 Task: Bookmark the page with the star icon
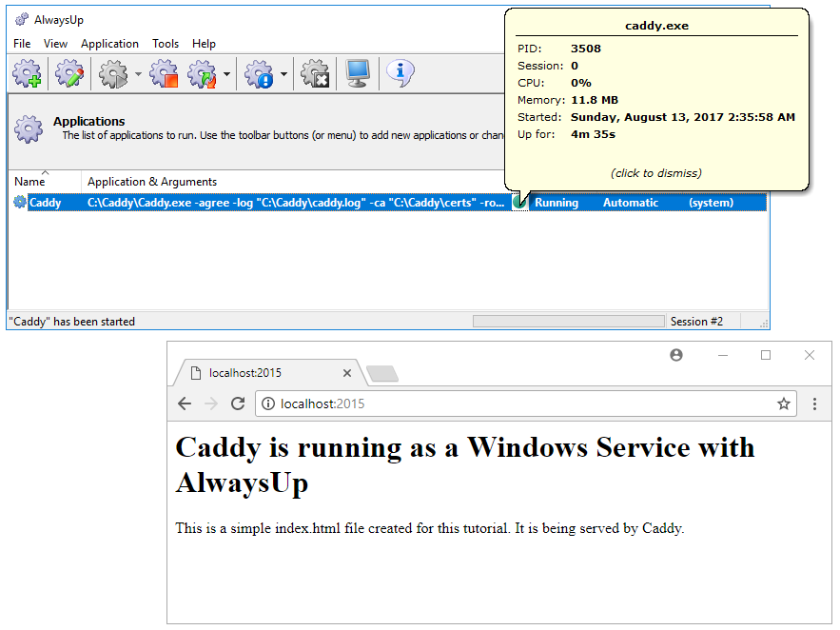[783, 404]
